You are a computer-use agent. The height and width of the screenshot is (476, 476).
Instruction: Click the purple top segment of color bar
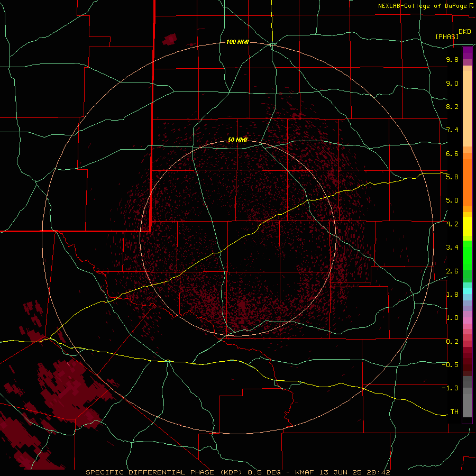pyautogui.click(x=467, y=53)
